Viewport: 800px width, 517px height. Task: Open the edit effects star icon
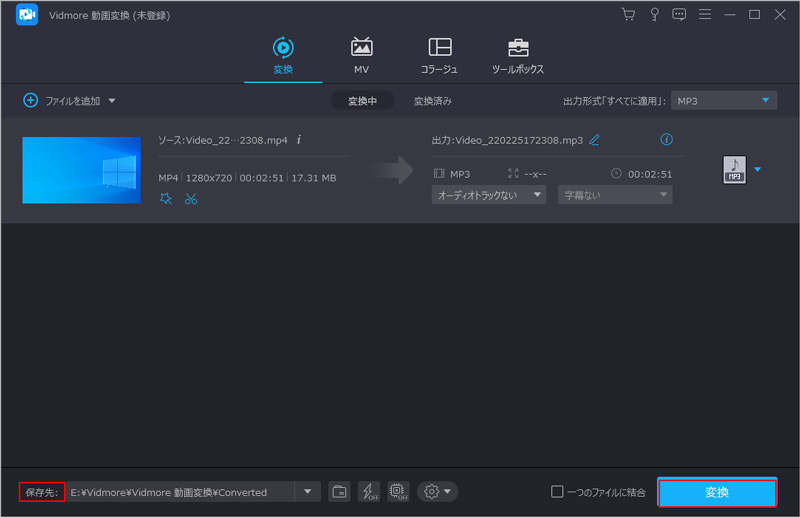click(x=166, y=199)
